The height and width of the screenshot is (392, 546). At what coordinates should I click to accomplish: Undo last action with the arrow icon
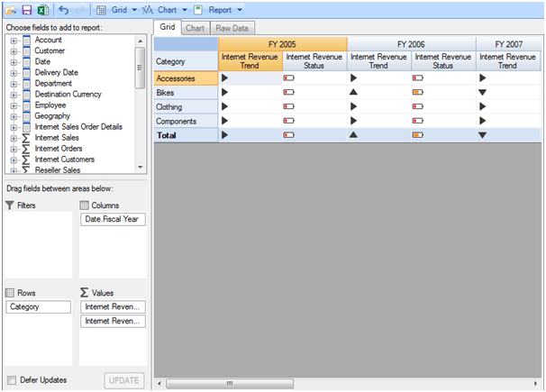pos(63,10)
